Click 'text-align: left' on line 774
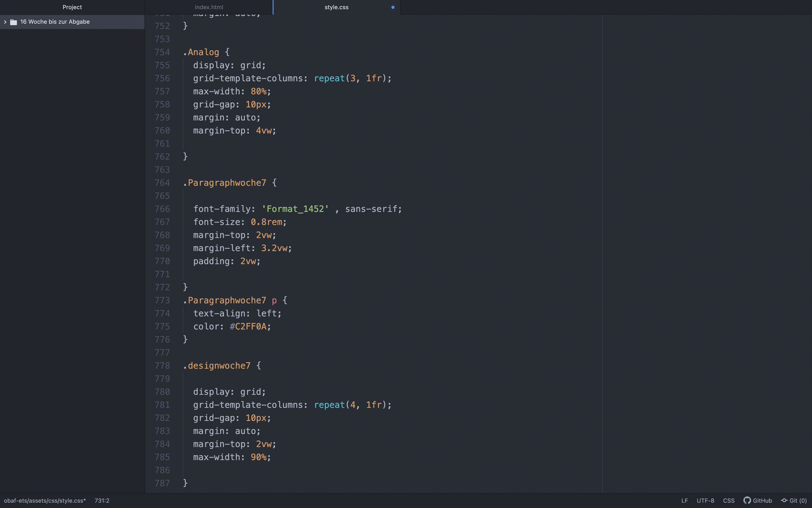The height and width of the screenshot is (508, 812). 237,314
